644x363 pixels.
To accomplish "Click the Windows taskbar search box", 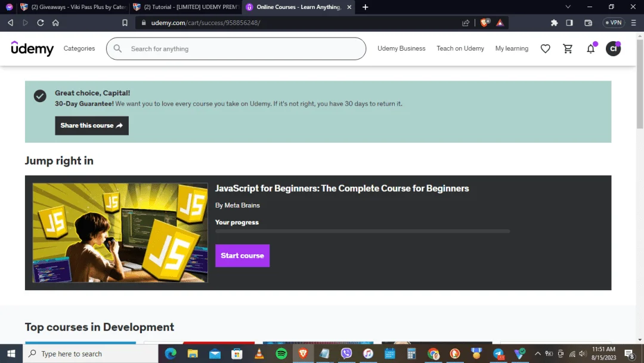I will [91, 353].
